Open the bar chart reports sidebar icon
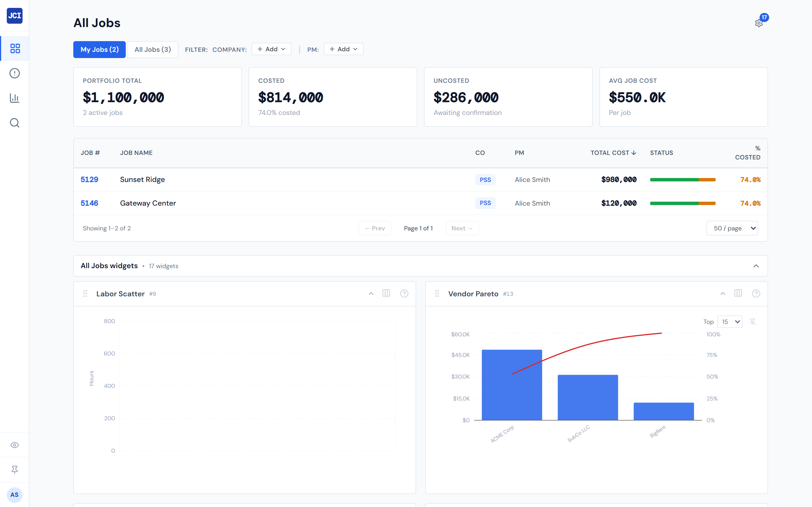 pyautogui.click(x=15, y=98)
